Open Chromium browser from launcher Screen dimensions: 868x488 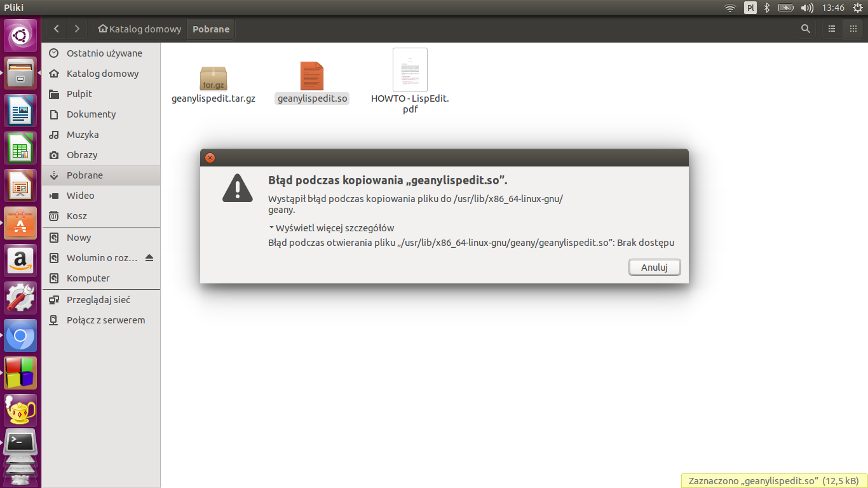tap(20, 335)
